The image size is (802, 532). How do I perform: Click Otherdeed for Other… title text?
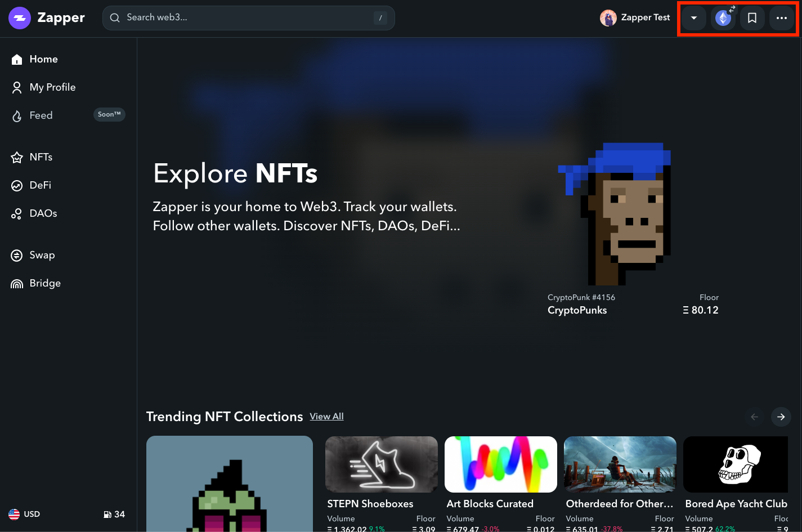coord(620,504)
